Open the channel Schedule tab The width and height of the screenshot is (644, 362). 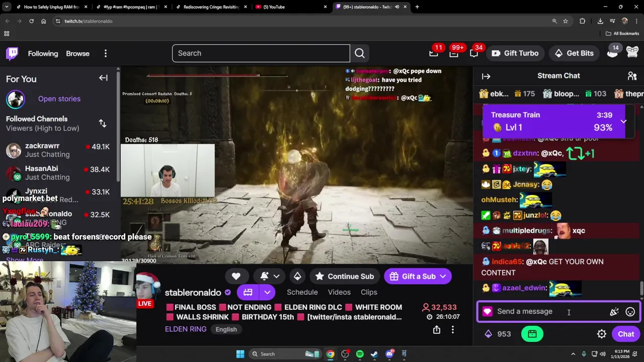point(302,292)
